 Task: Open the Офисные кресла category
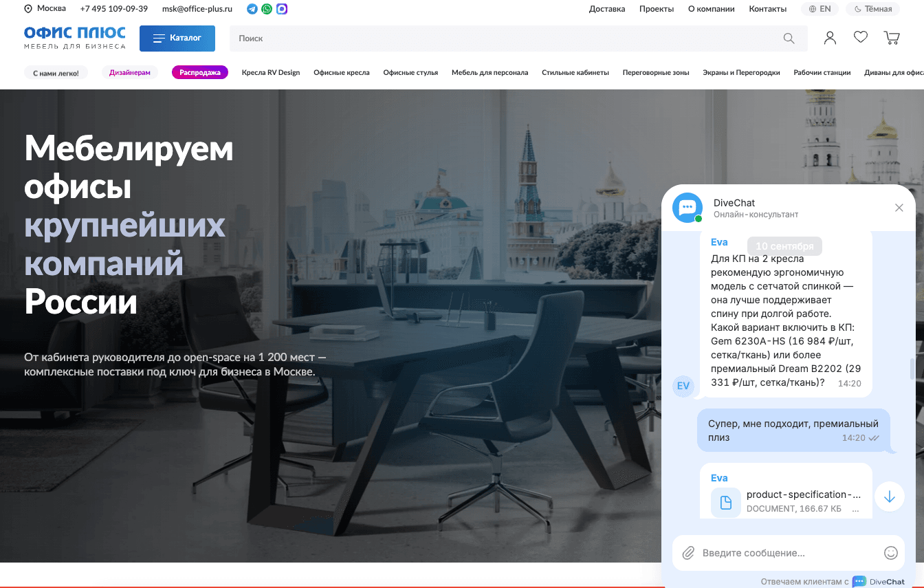[342, 72]
